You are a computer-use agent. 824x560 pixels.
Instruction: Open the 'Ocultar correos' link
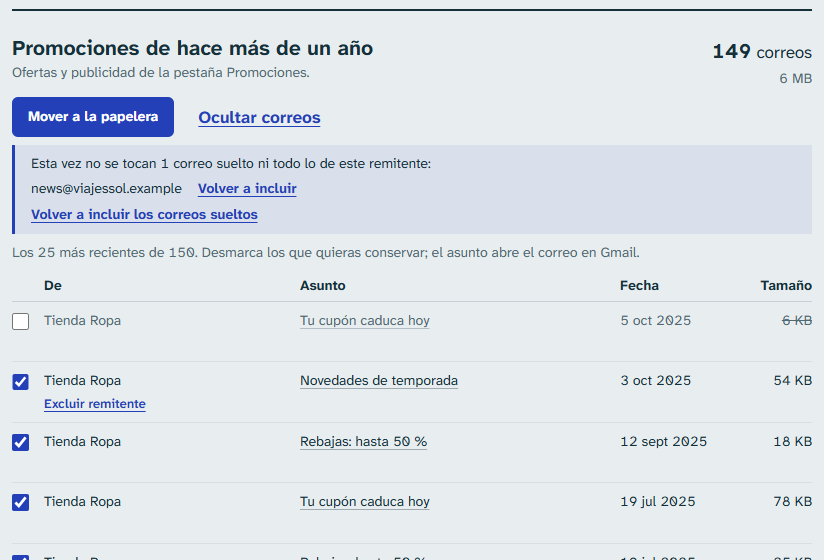click(259, 118)
